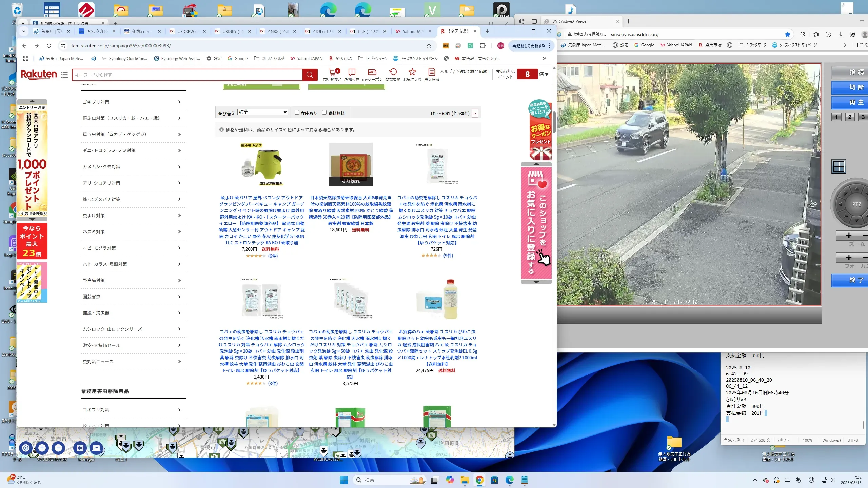Open the お知らせ notification icon
Screen dimensions: 868x488
click(x=352, y=72)
